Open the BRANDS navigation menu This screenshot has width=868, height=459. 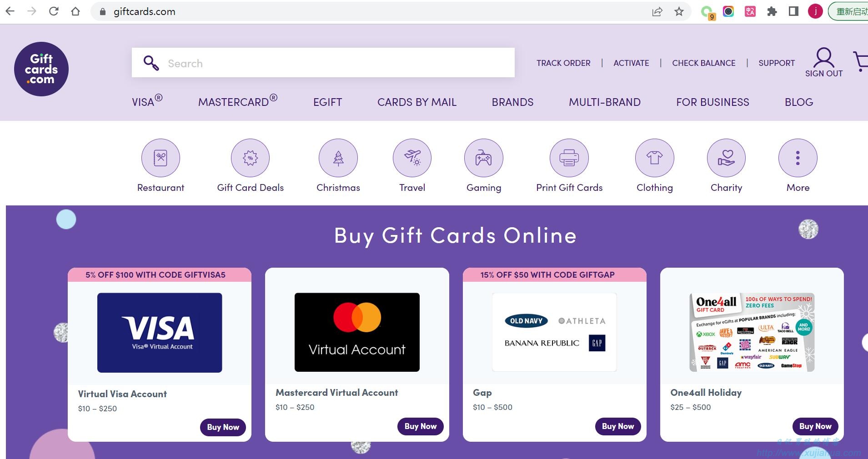(512, 102)
